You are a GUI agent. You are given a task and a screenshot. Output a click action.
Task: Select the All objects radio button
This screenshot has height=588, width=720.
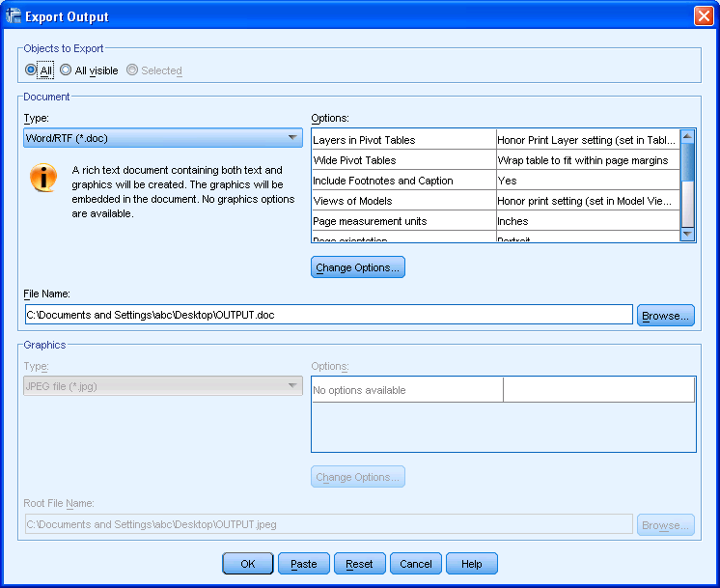[x=31, y=70]
